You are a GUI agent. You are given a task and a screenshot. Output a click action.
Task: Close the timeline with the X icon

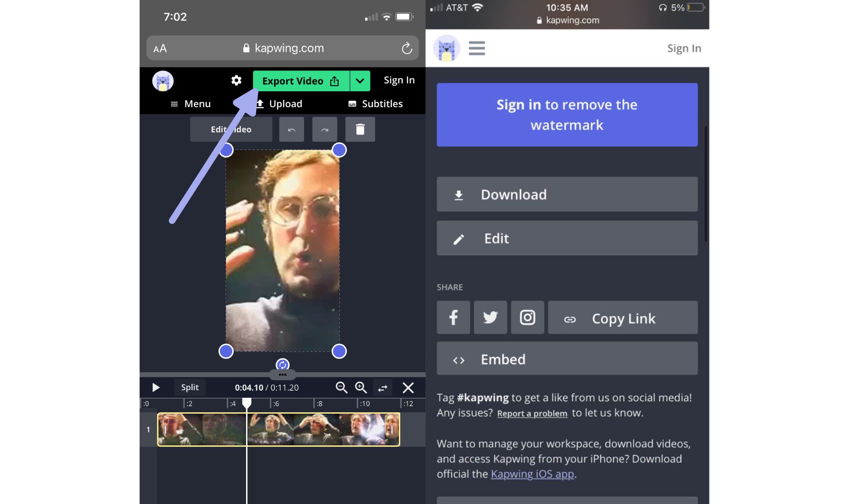pos(408,388)
